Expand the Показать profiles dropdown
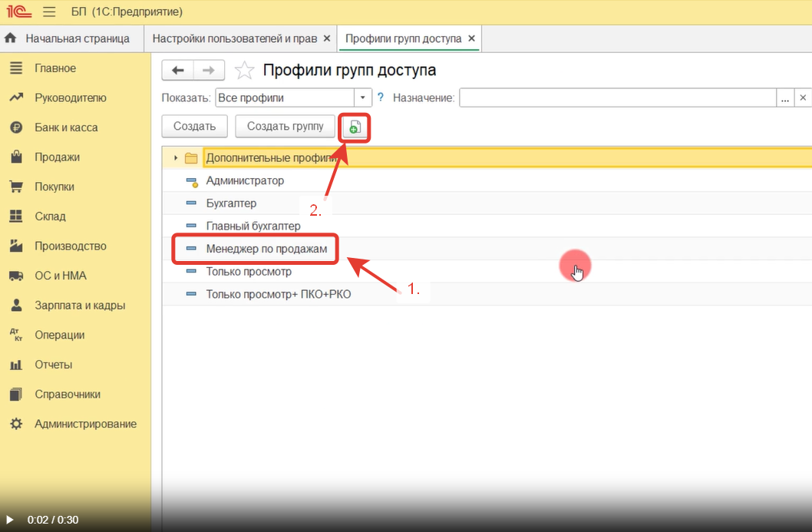 (x=362, y=98)
